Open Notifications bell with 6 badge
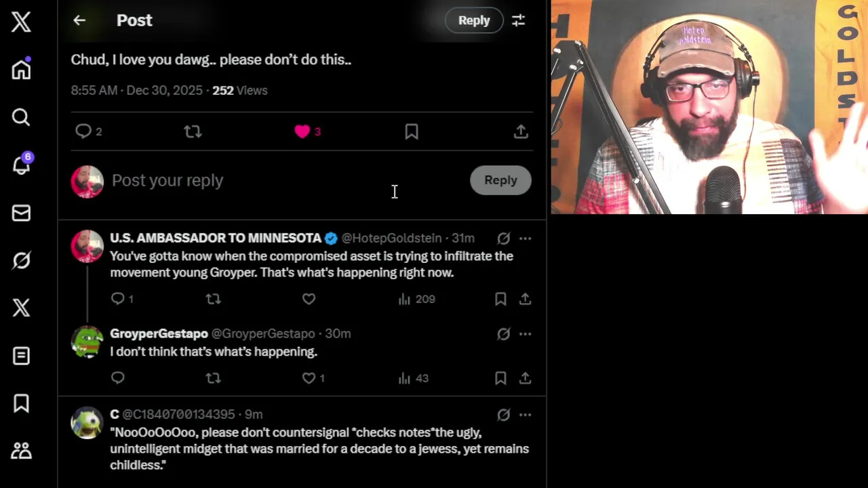This screenshot has height=488, width=868. click(21, 164)
